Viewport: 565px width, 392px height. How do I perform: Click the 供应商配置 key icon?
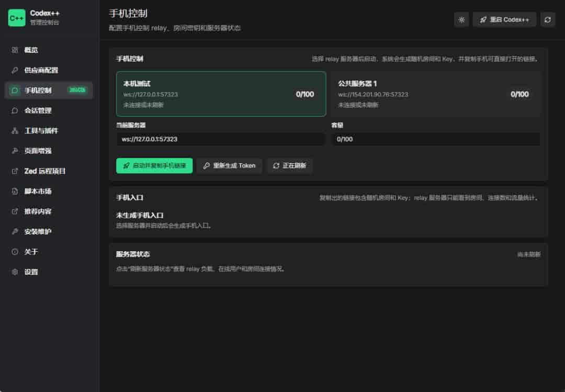click(15, 70)
